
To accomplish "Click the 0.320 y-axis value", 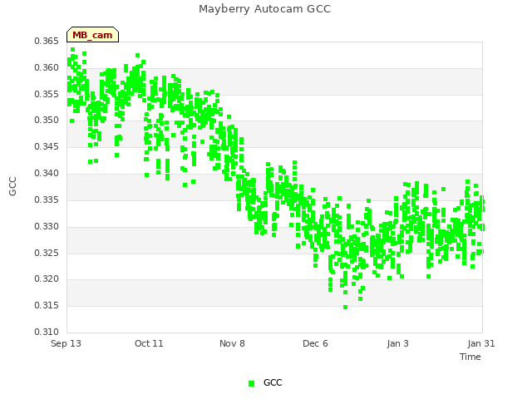I will coord(47,279).
